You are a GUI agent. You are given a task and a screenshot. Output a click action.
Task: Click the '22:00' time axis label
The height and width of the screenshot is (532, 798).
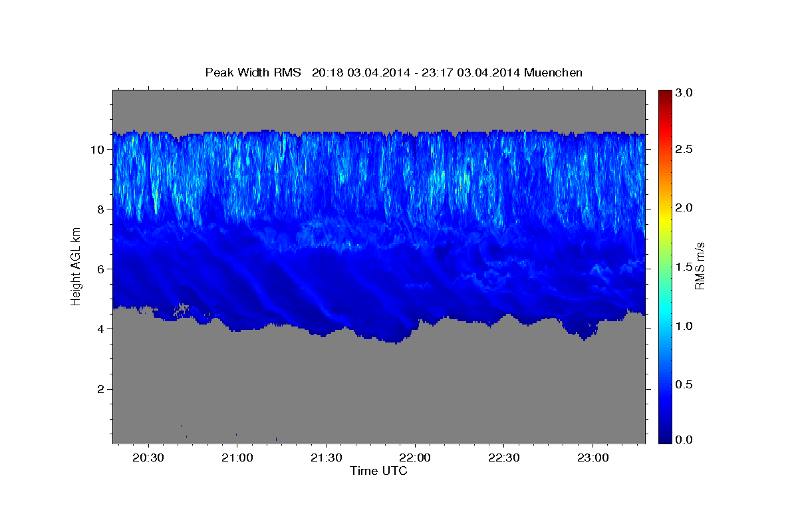pyautogui.click(x=415, y=458)
